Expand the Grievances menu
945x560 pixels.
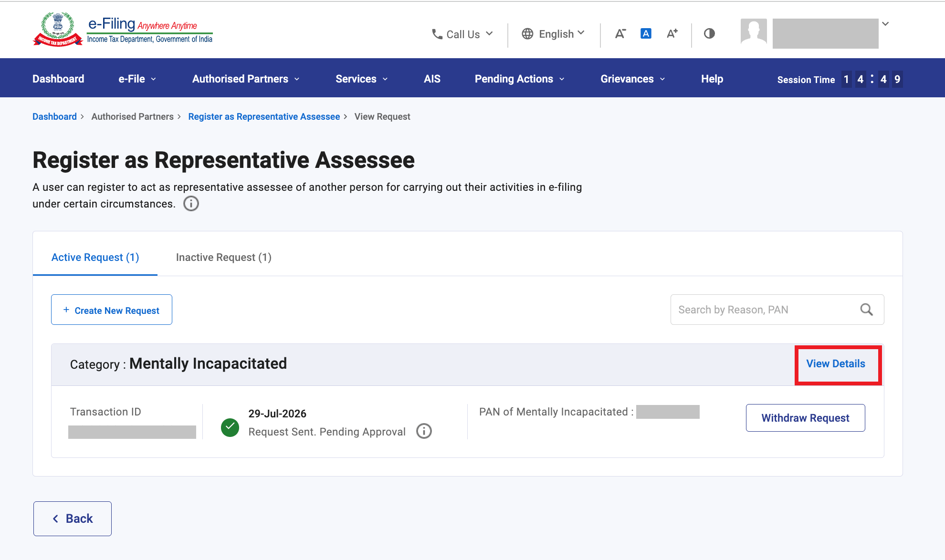[633, 79]
